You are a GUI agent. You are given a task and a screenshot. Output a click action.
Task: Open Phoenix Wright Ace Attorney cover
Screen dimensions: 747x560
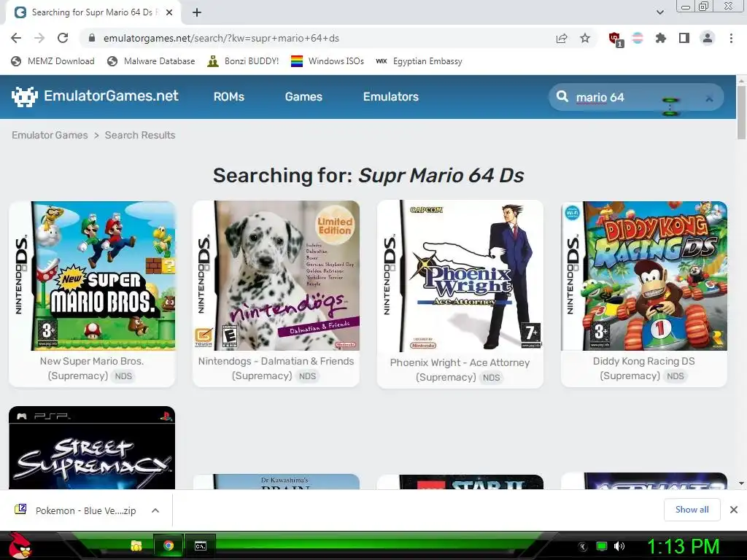[x=460, y=276]
